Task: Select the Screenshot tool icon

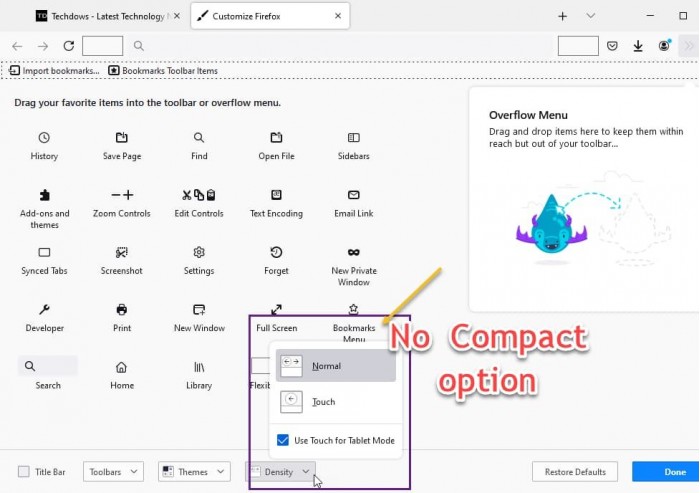Action: pyautogui.click(x=121, y=252)
